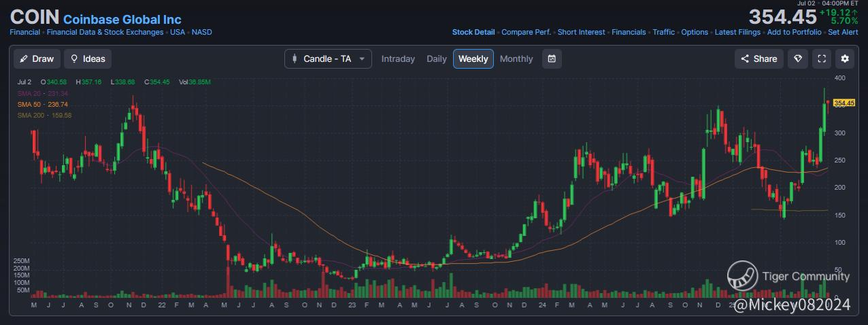Toggle fullscreen chart view
Viewport: 868px width, 325px height.
(x=822, y=58)
